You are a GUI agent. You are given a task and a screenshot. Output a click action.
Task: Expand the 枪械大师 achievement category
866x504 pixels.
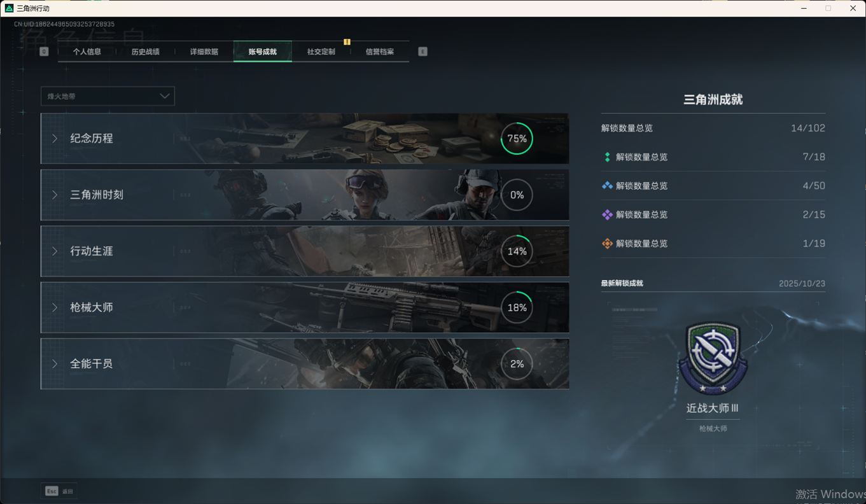pyautogui.click(x=305, y=307)
